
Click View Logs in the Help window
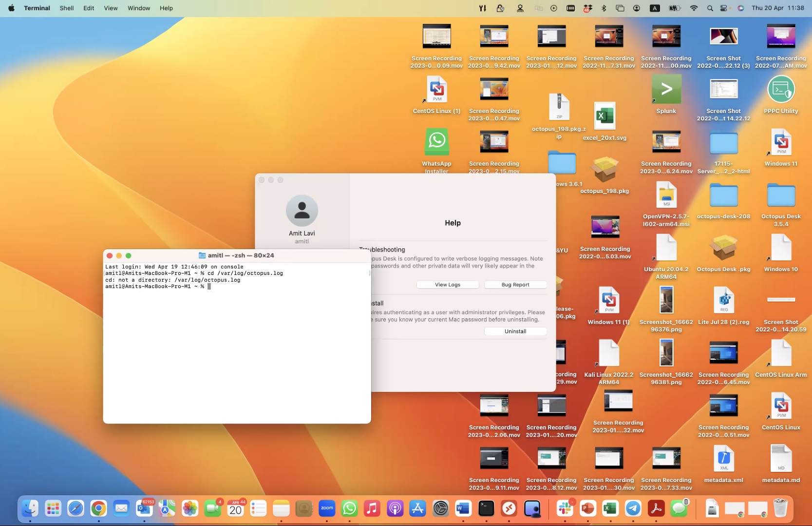pyautogui.click(x=448, y=285)
